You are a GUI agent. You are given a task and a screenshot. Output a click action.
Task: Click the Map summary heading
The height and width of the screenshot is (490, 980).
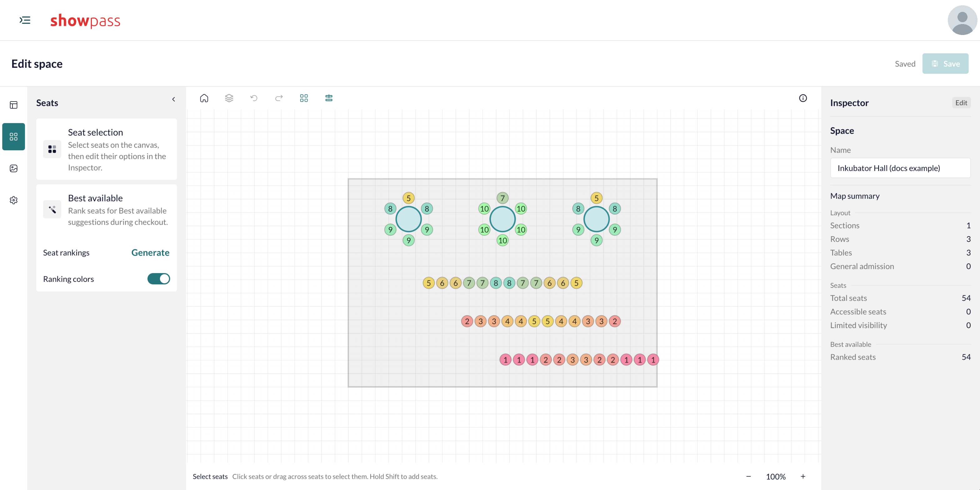point(854,196)
